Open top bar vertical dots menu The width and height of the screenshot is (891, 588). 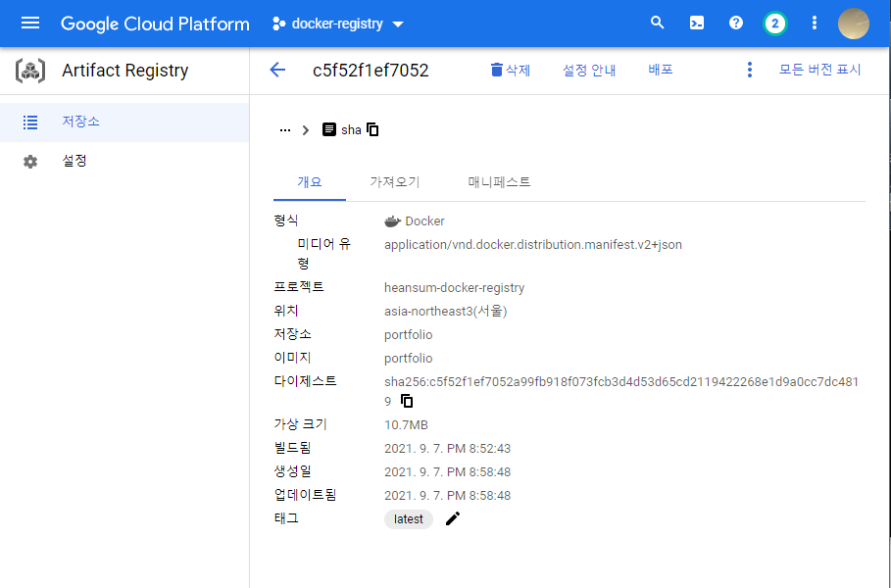point(815,24)
